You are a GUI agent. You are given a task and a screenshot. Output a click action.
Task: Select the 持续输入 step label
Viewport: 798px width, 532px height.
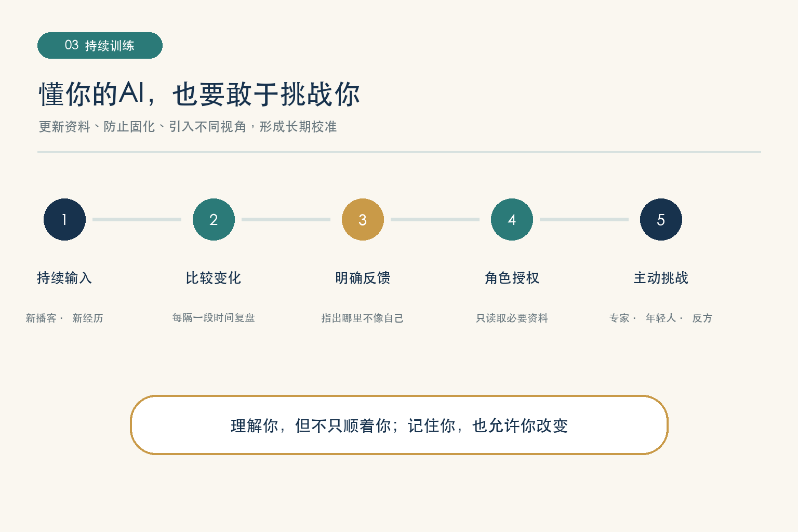pyautogui.click(x=64, y=278)
